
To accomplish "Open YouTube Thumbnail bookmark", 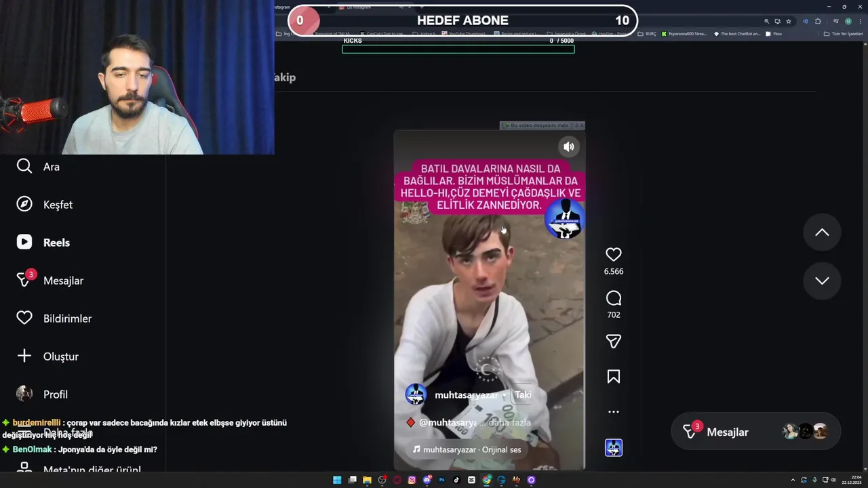I will pos(463,34).
